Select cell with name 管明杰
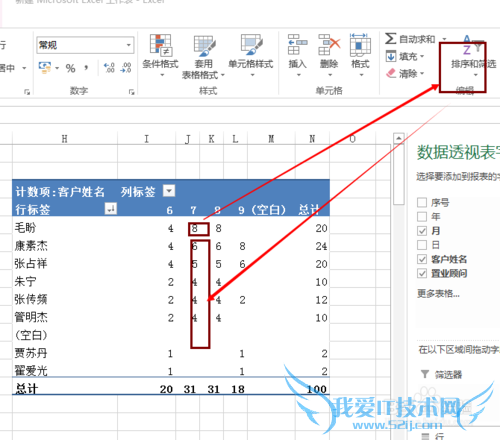500x440 pixels. click(65, 317)
